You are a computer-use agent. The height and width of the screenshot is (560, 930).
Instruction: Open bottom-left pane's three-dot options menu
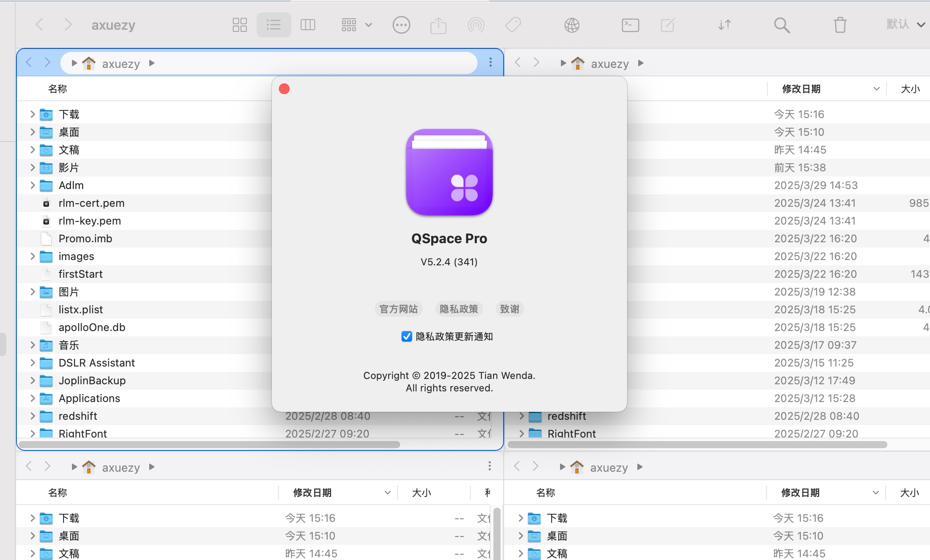pos(489,466)
